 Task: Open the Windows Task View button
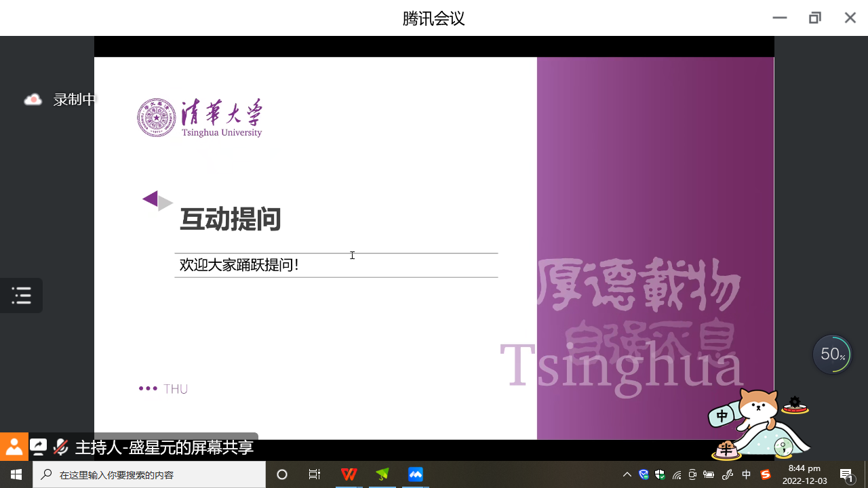point(315,474)
